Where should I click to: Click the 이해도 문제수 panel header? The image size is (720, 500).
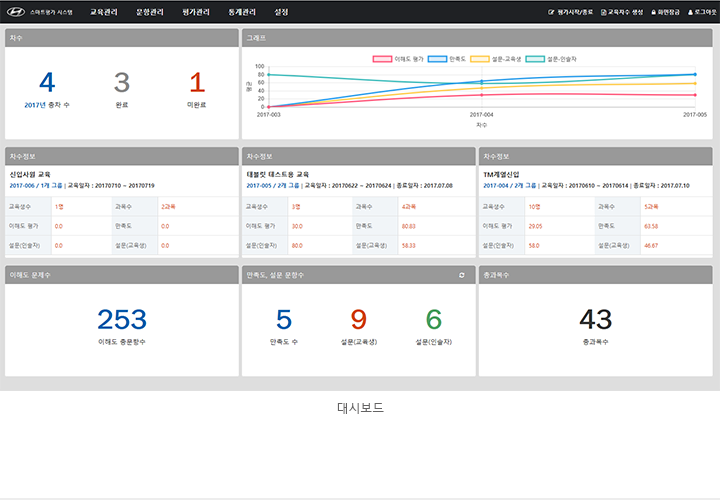coord(122,275)
